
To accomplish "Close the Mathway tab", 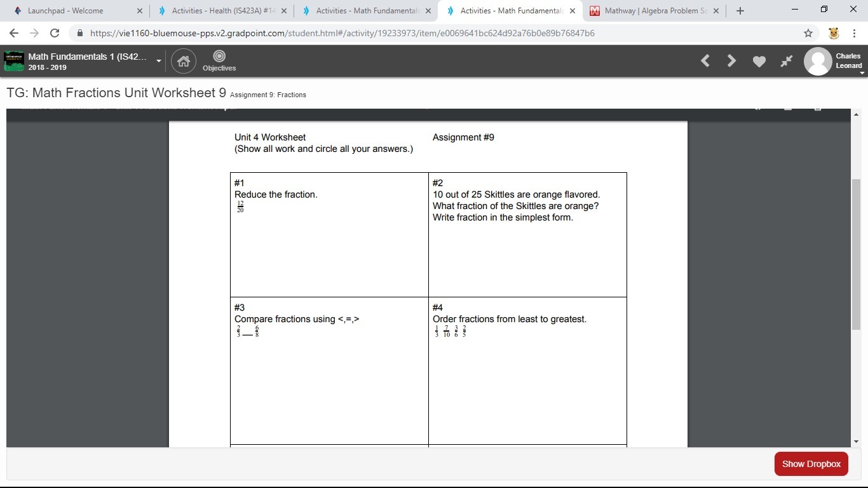I will tap(716, 11).
